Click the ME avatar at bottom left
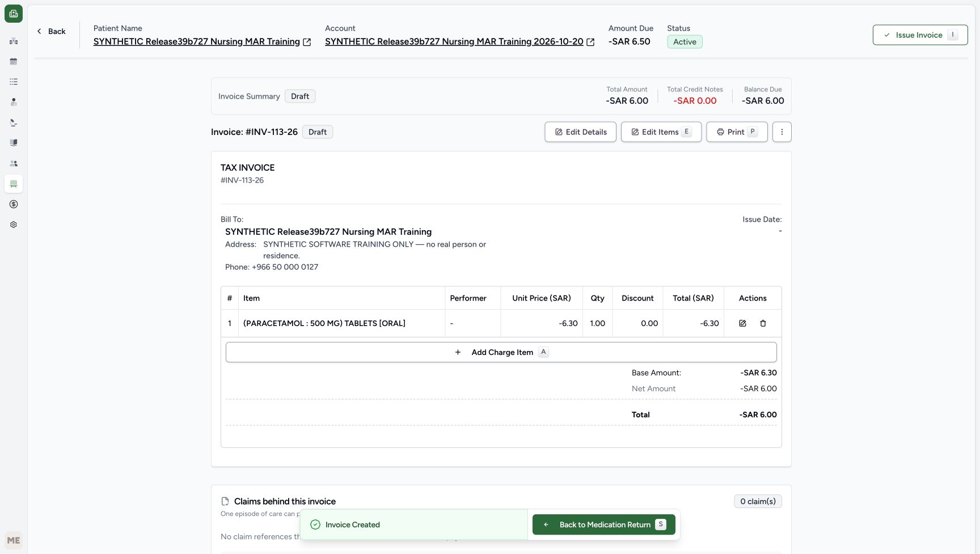The image size is (980, 554). 14,540
